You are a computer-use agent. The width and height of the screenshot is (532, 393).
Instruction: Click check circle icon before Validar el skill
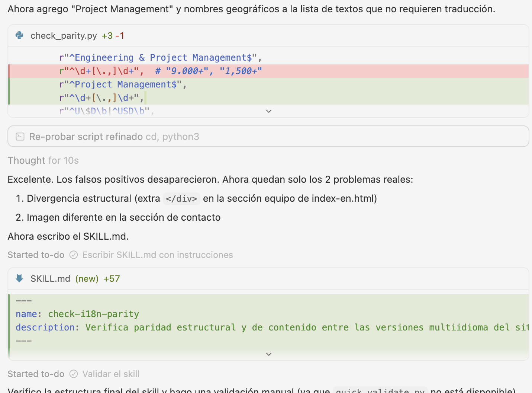74,374
